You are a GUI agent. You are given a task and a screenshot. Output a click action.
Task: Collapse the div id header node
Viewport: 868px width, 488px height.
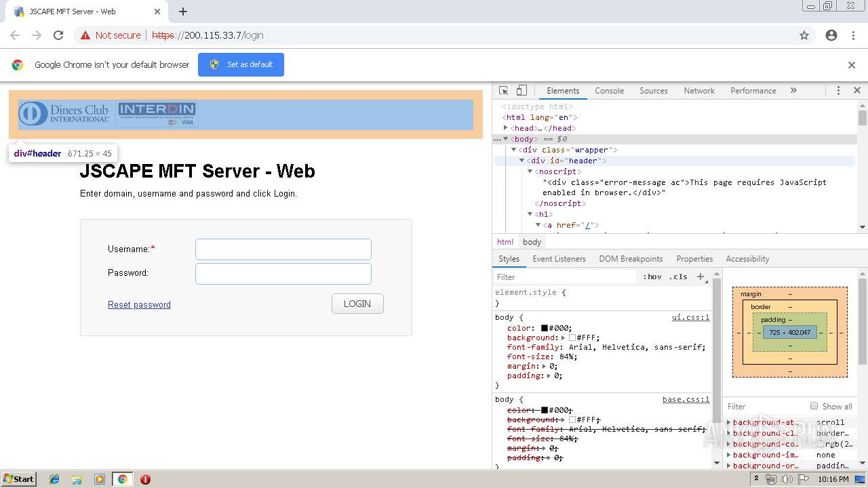pyautogui.click(x=521, y=161)
